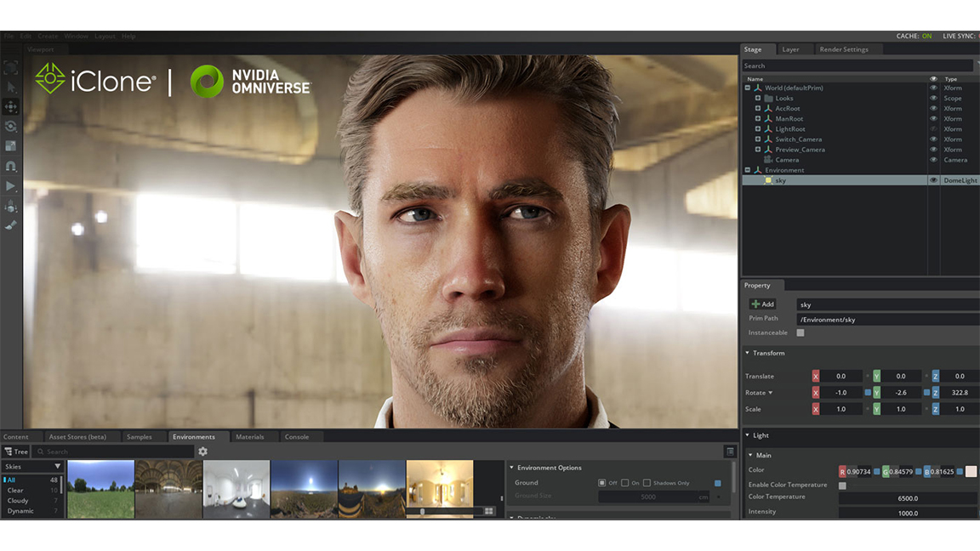This screenshot has width=980, height=551.
Task: Collapse World (defaultPrim) tree node
Action: pos(748,88)
